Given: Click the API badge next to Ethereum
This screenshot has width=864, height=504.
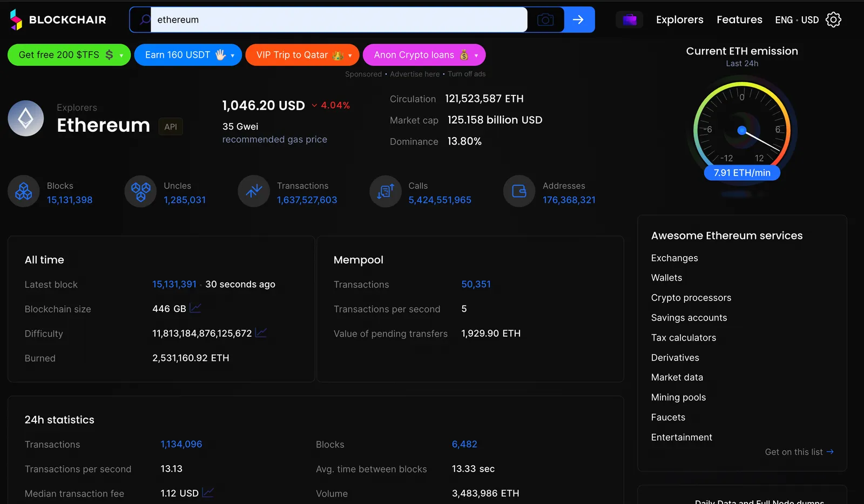Looking at the screenshot, I should [171, 127].
